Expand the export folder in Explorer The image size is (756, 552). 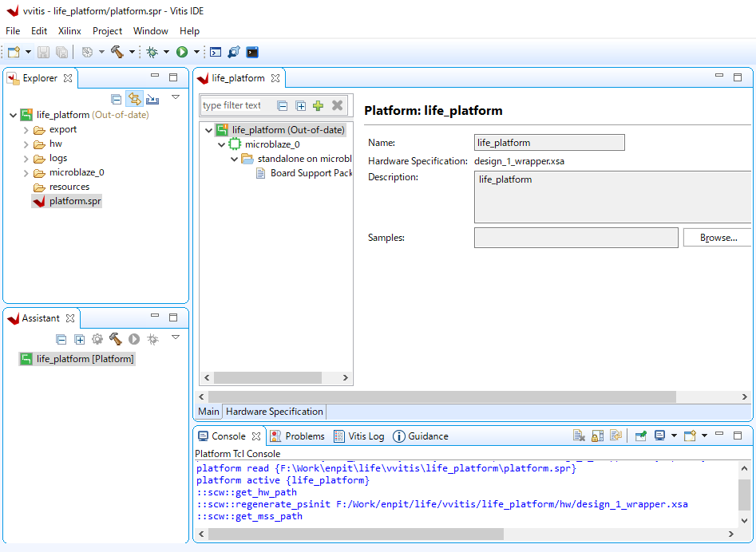click(26, 130)
